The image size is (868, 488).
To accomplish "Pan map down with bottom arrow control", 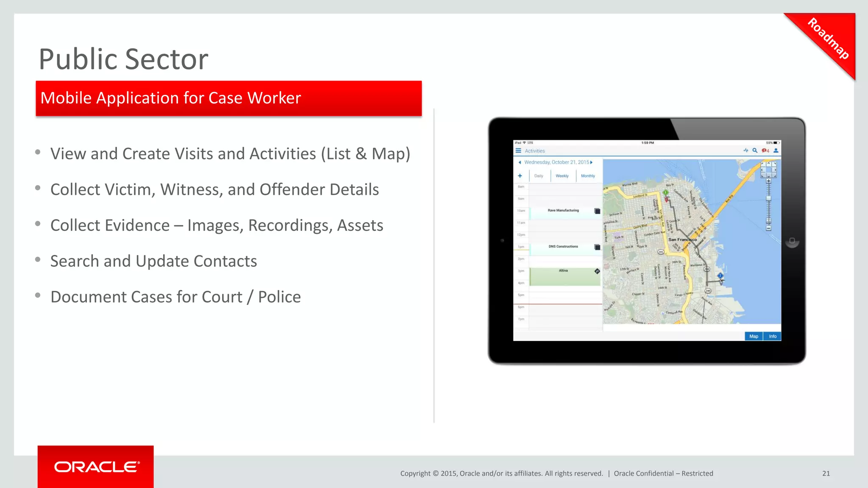I will (x=768, y=175).
